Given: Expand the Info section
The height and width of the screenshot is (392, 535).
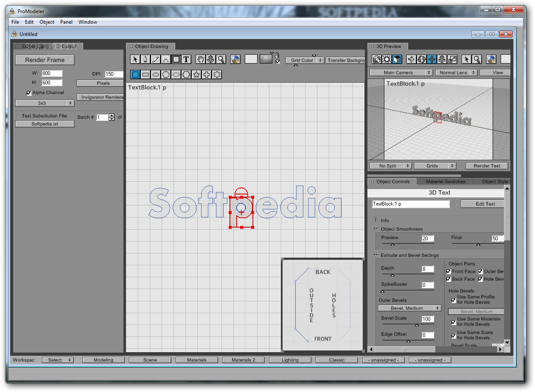Looking at the screenshot, I should 376,220.
